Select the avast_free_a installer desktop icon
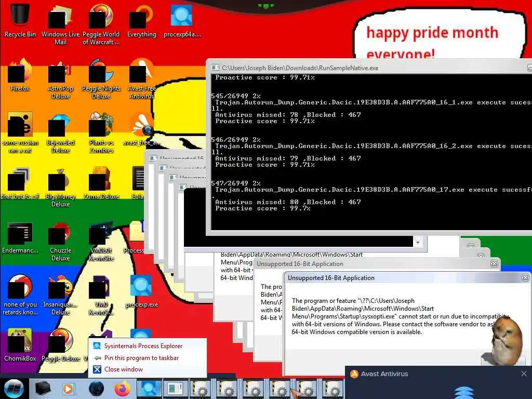Viewport: 532px width, 399px height. [141, 129]
